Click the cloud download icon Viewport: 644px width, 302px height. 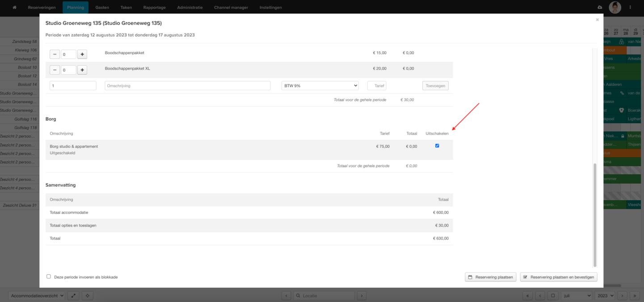tap(600, 7)
